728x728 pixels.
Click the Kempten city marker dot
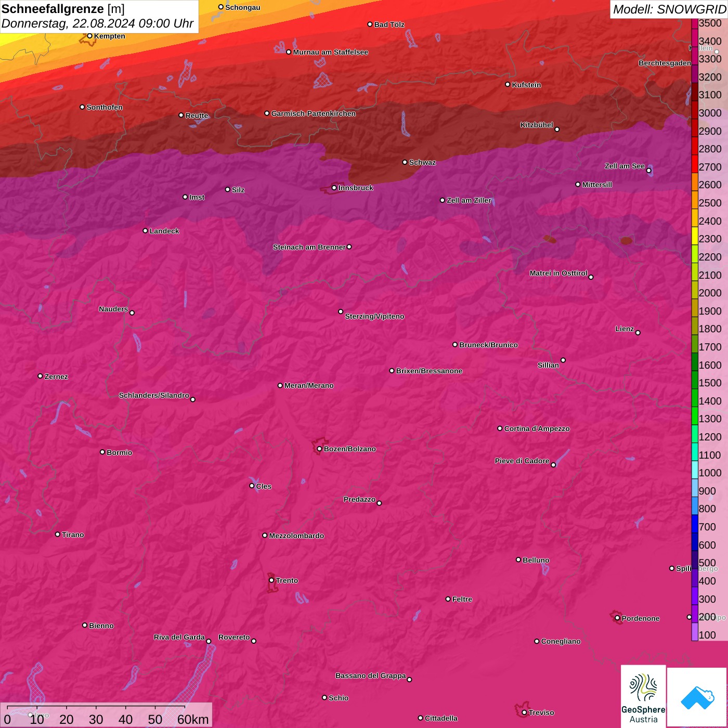89,36
